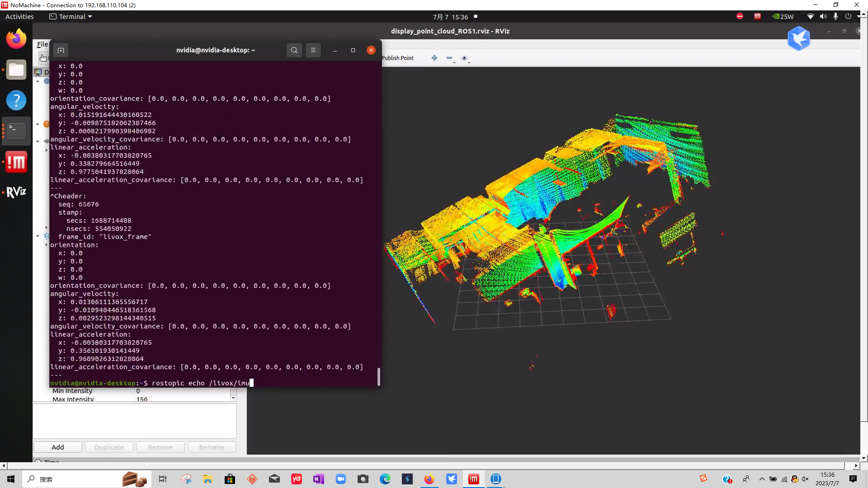The width and height of the screenshot is (868, 488).
Task: Click the Add display button
Action: pyautogui.click(x=58, y=447)
